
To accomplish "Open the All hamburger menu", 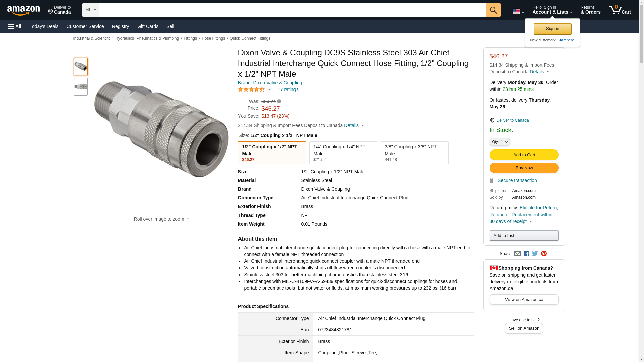I will point(15,26).
